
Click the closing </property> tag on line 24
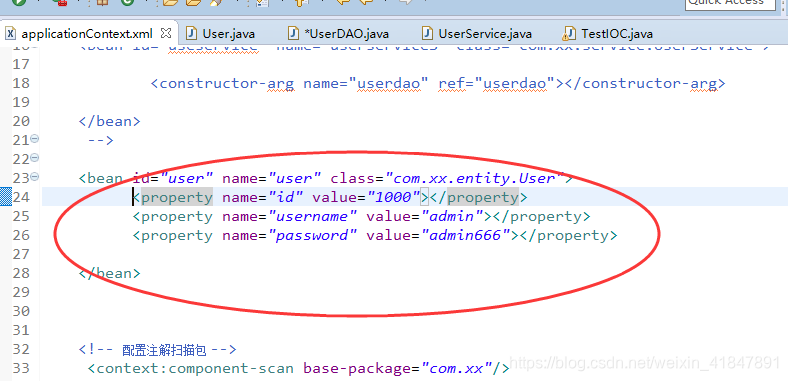click(478, 197)
